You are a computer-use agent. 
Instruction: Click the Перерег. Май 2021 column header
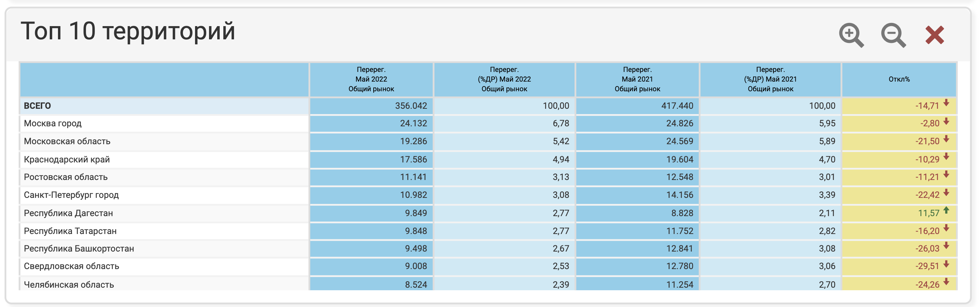point(637,79)
